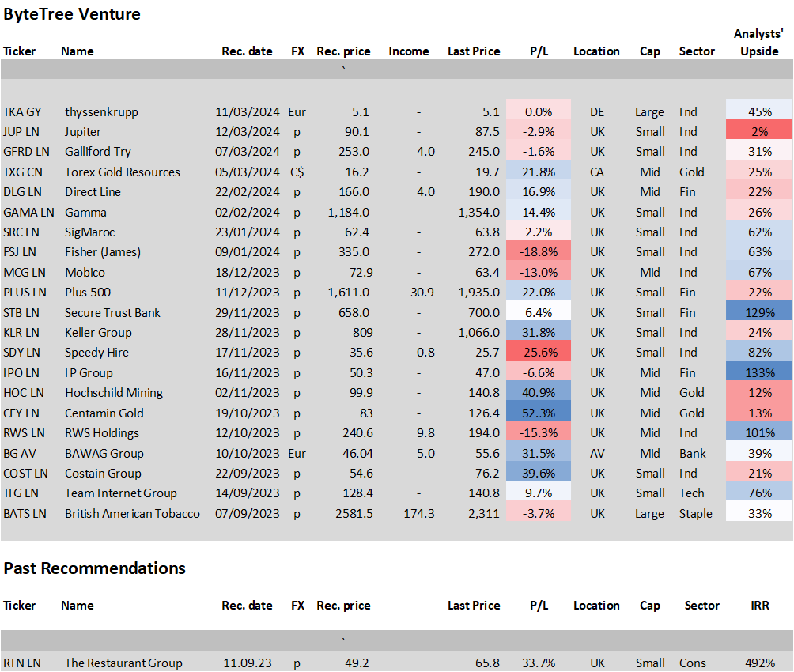Click the ByteTree Venture title

(x=72, y=14)
